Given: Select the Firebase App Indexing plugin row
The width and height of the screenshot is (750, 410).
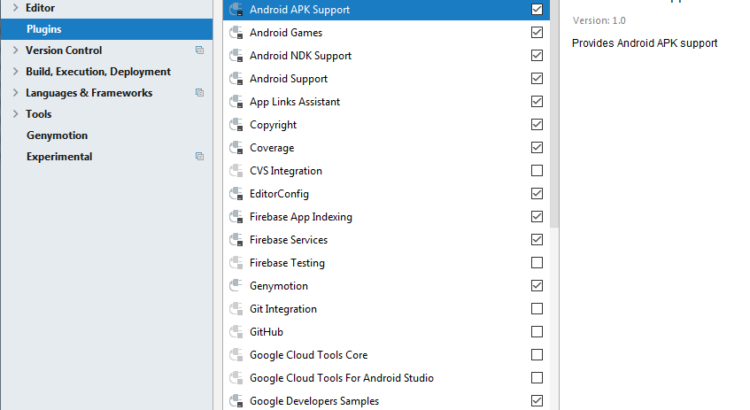Looking at the screenshot, I should coord(300,217).
